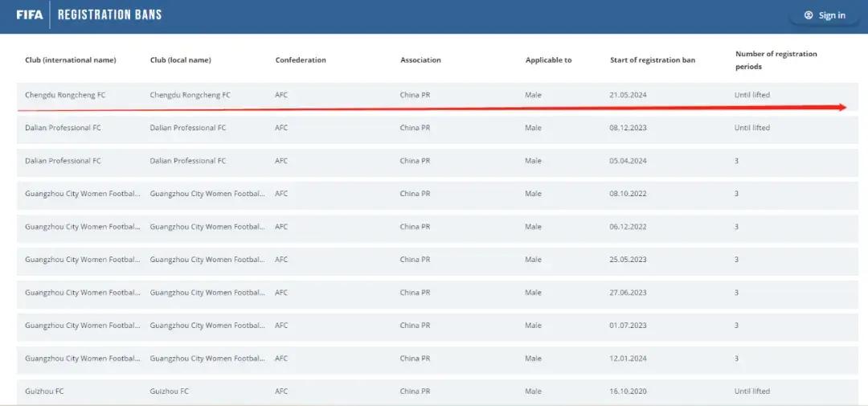Image resolution: width=868 pixels, height=406 pixels.
Task: Select Dalian Professional FC row dated 08.12.2023
Action: pyautogui.click(x=63, y=128)
